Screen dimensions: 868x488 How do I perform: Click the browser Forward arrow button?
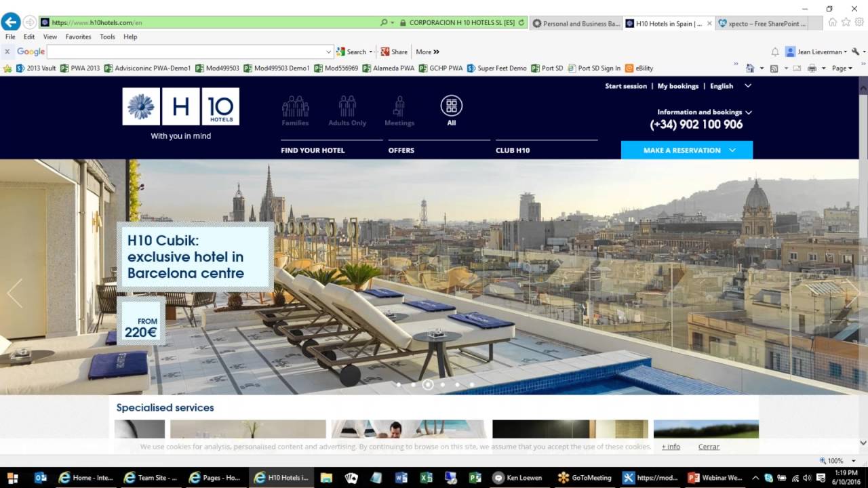tap(30, 22)
